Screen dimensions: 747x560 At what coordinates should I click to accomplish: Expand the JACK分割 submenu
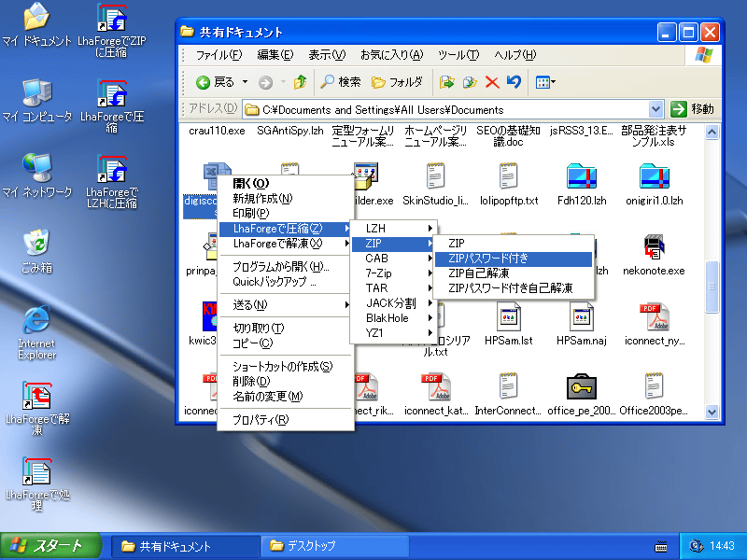click(x=393, y=302)
